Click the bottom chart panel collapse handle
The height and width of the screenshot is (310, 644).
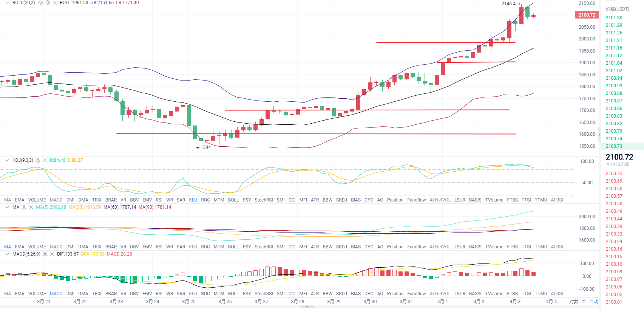click(307, 307)
